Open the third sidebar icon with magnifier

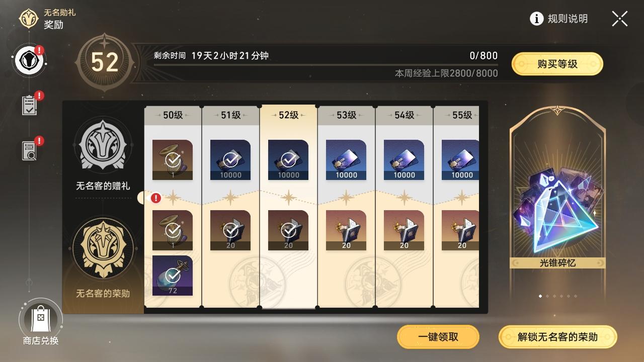(30, 150)
